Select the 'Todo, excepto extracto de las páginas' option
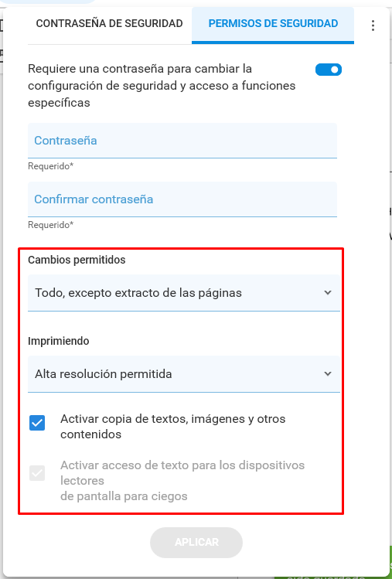Screen dimensions: 392x579 pos(138,293)
